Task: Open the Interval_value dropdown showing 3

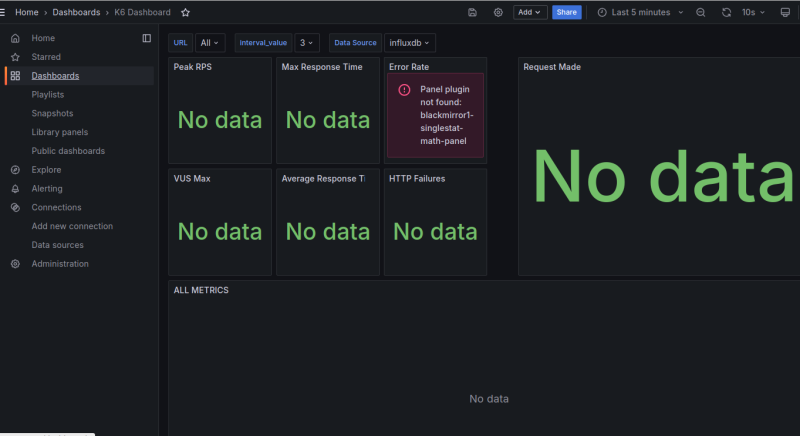Action: 306,43
